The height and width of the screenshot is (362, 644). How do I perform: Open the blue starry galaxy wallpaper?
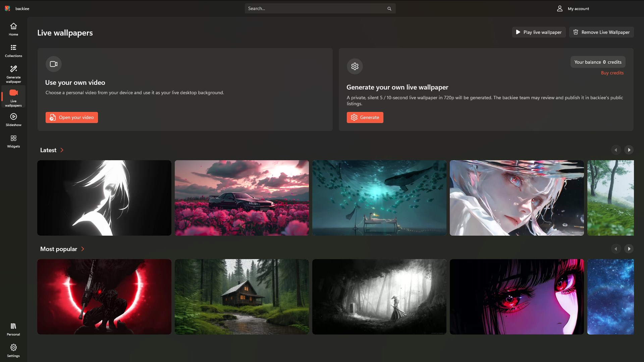pos(610,297)
